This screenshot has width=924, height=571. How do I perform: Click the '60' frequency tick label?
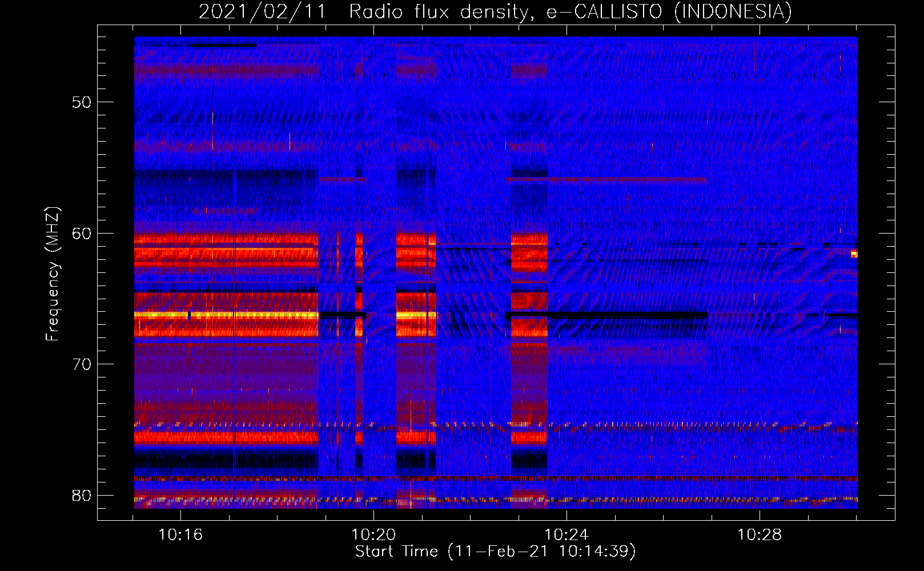click(82, 234)
